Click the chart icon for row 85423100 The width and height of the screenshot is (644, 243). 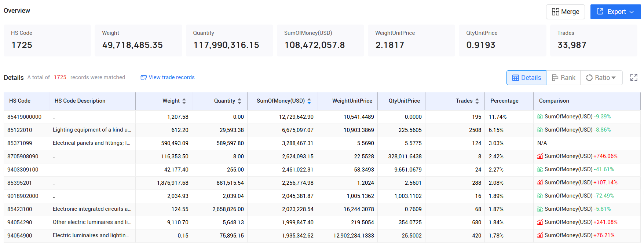(x=540, y=209)
